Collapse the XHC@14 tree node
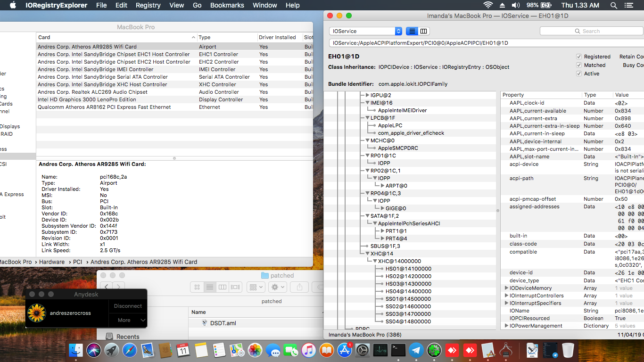The width and height of the screenshot is (644, 362). [x=368, y=254]
